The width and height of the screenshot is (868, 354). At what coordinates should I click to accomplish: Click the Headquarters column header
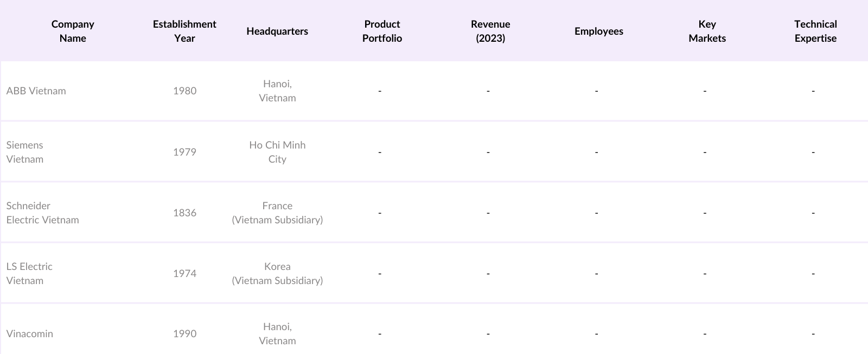[x=277, y=31]
